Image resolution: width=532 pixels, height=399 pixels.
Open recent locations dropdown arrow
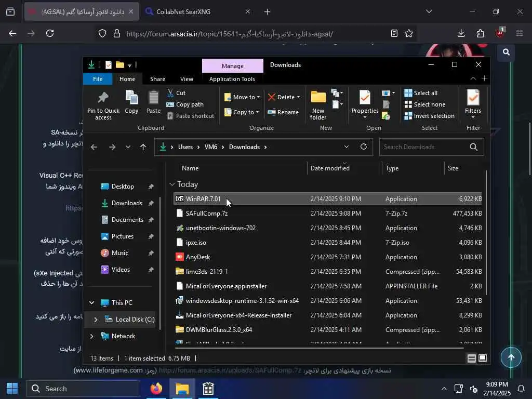click(x=128, y=147)
